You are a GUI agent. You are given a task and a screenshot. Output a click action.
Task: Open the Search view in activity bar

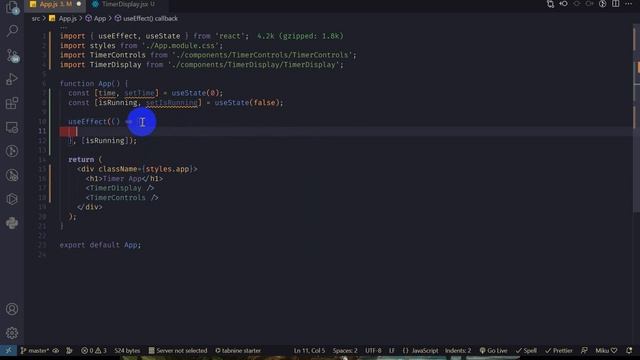coord(12,31)
